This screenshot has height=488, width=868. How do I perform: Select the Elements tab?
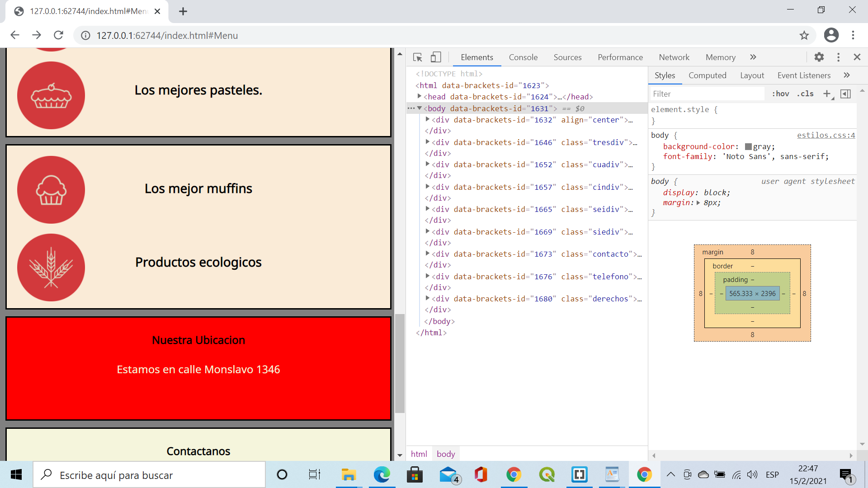click(x=476, y=57)
